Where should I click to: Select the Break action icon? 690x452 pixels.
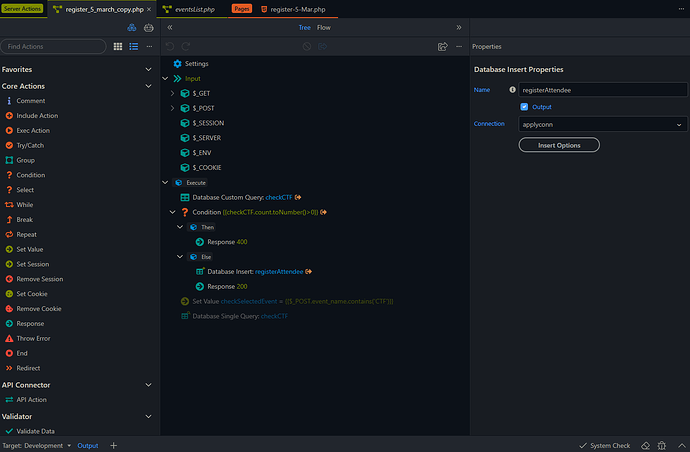[9, 220]
